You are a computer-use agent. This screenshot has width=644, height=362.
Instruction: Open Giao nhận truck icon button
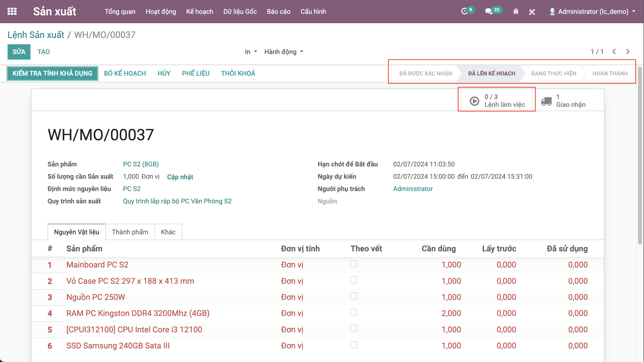pos(546,101)
